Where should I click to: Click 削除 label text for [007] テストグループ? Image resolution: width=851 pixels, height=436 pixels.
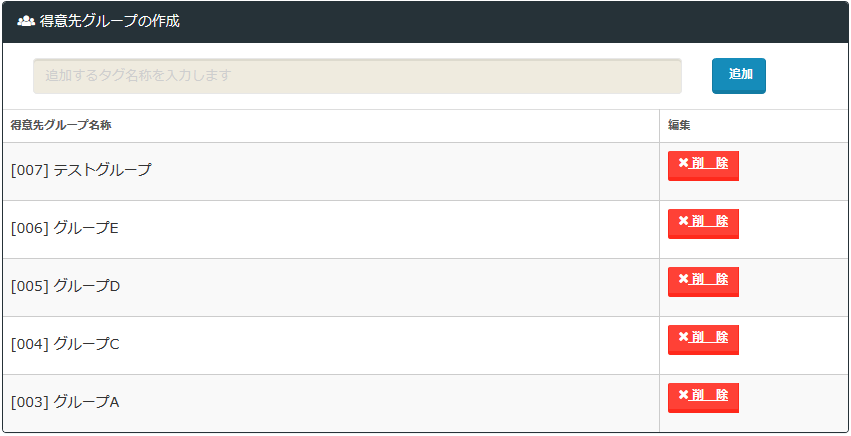pyautogui.click(x=709, y=163)
